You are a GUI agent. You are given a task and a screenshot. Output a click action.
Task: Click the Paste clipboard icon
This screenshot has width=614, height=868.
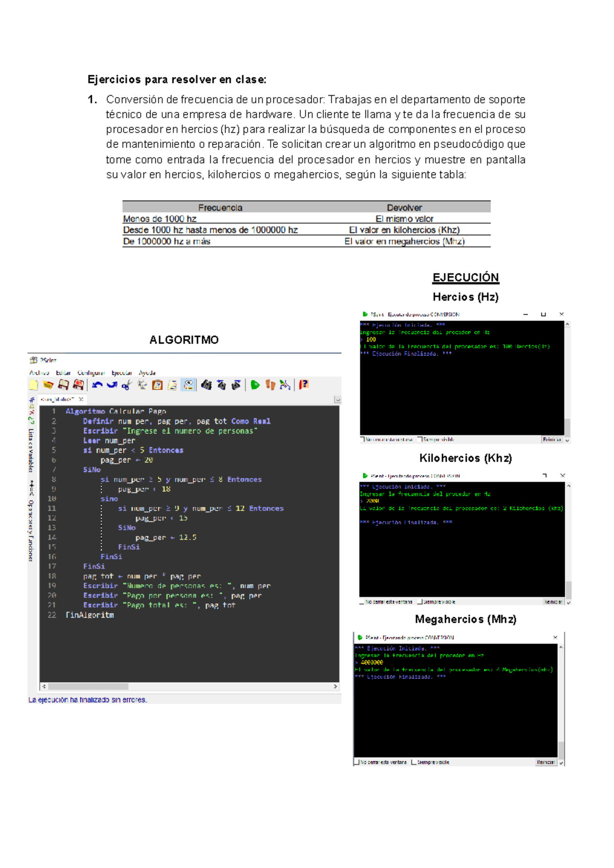click(x=158, y=385)
